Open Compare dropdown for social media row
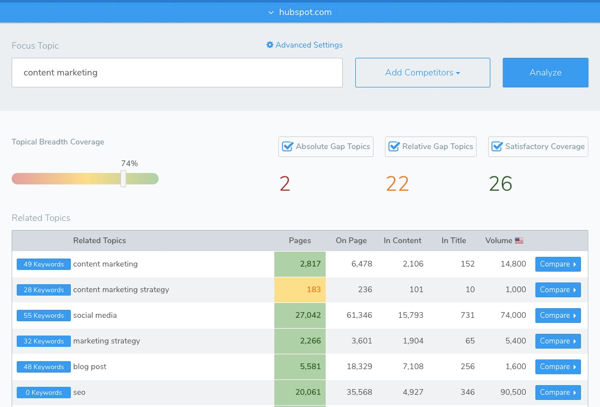The width and height of the screenshot is (600, 407). point(557,315)
